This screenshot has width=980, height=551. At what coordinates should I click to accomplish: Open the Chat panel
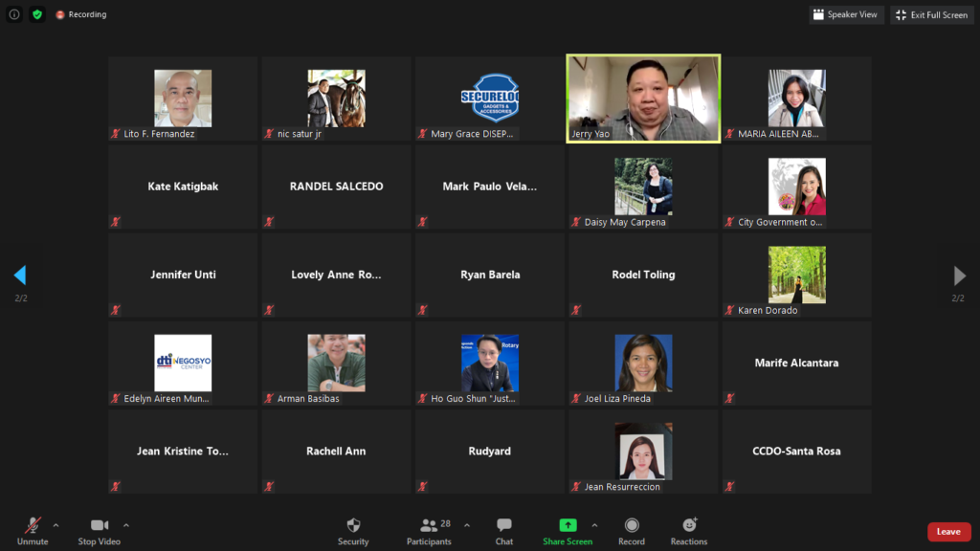coord(504,531)
